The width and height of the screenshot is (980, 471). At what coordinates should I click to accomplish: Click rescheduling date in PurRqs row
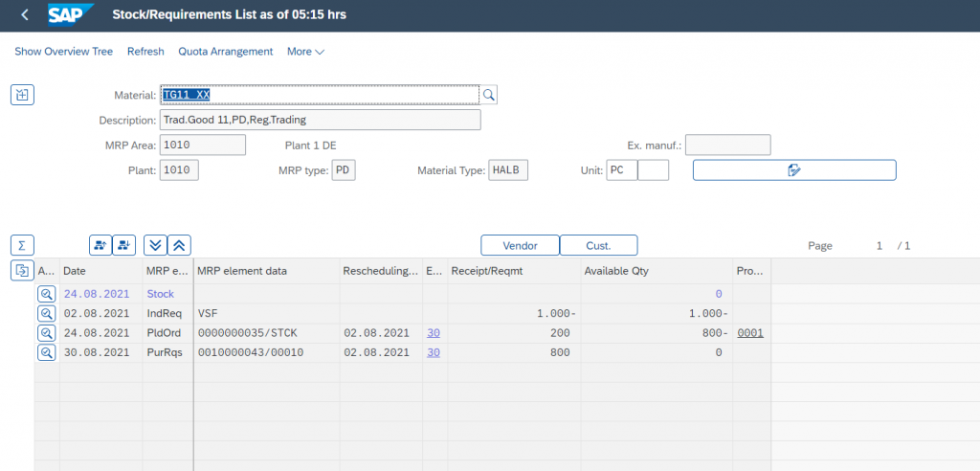point(380,353)
